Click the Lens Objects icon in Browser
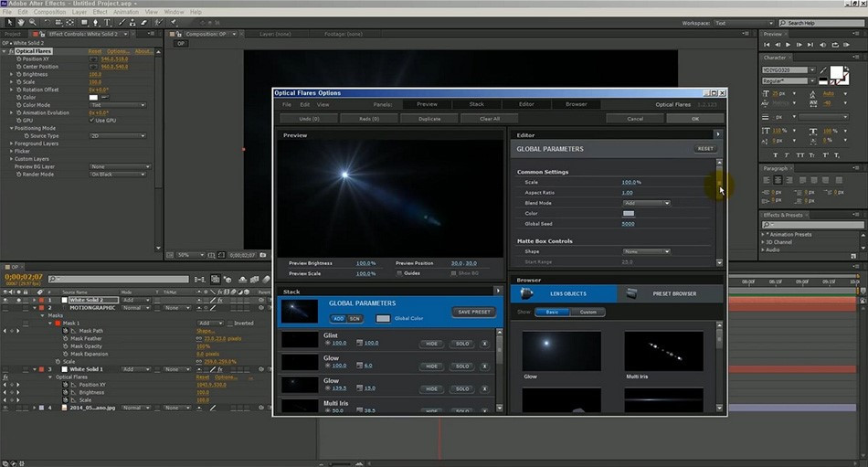Screen dimensions: 868x467 (x=526, y=293)
